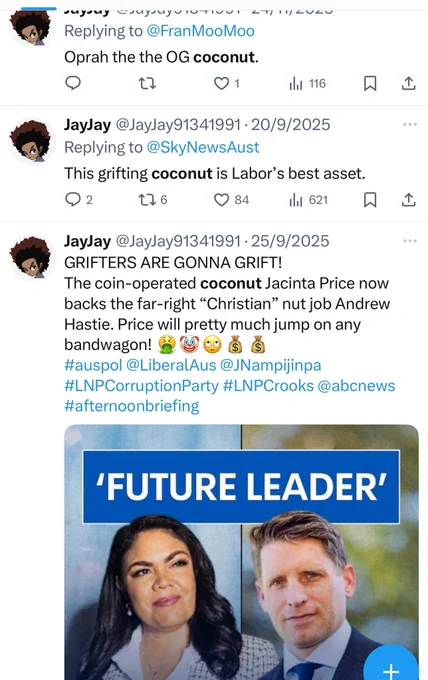Screen dimensions: 428x680
Task: Retweet the Oprah OG coconut tweet
Action: (147, 83)
